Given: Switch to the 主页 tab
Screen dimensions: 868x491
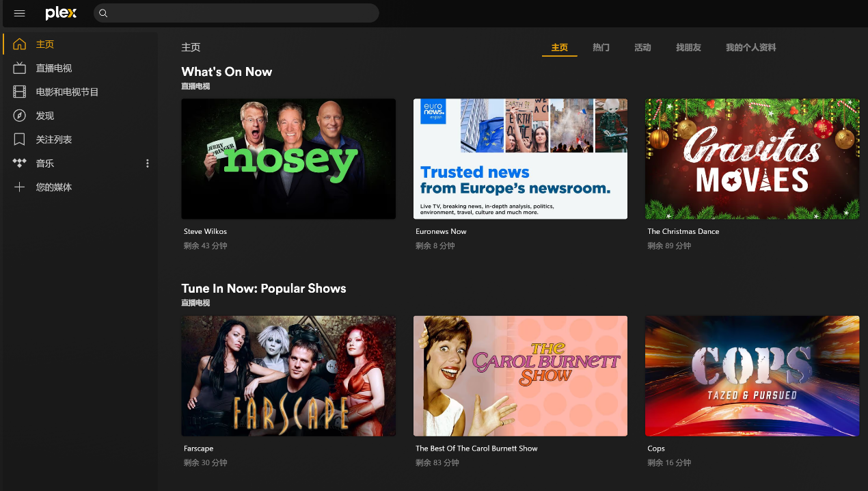Looking at the screenshot, I should click(x=560, y=47).
